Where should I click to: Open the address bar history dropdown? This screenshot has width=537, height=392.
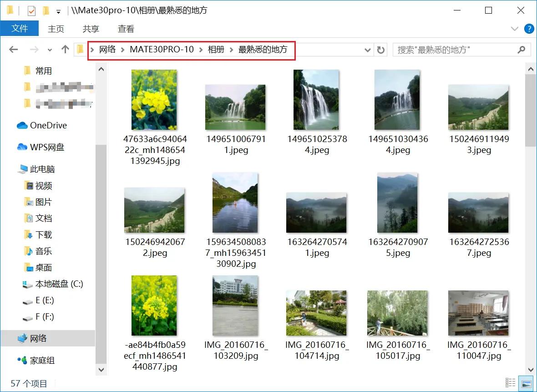[367, 50]
